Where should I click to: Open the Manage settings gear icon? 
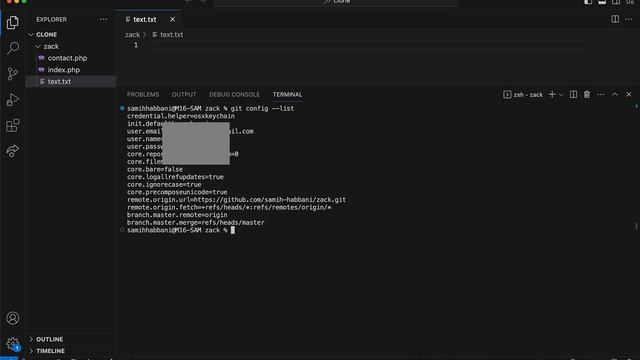click(x=13, y=344)
